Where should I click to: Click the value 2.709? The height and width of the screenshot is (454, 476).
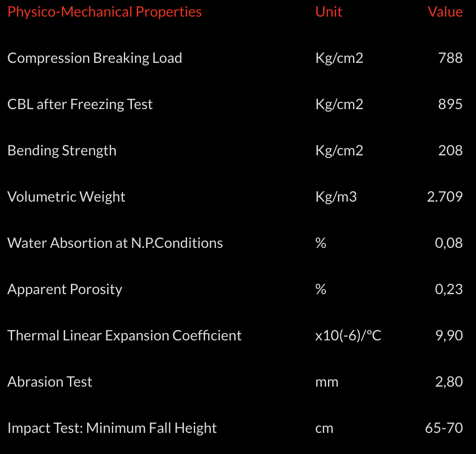click(445, 197)
